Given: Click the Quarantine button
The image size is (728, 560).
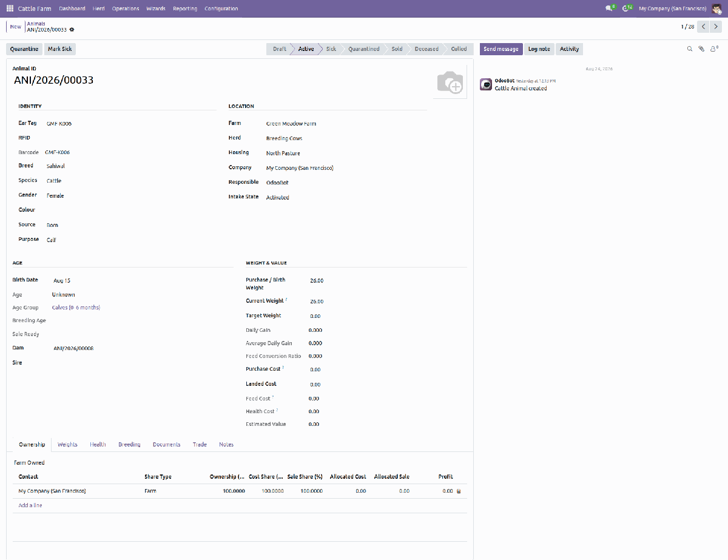Looking at the screenshot, I should (24, 49).
